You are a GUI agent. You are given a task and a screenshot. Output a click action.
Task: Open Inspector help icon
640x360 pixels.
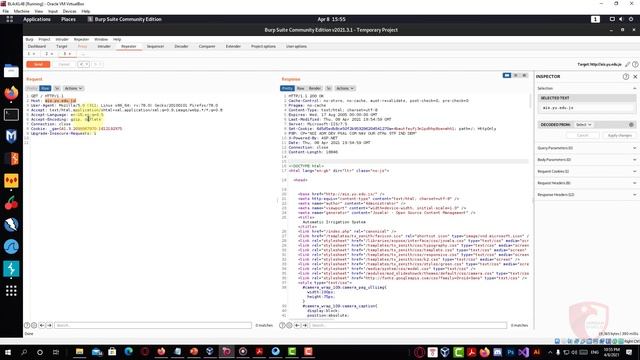point(626,77)
